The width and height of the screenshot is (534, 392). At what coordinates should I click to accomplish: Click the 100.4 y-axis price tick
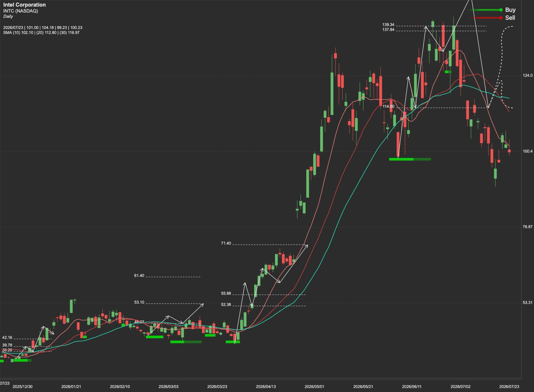pos(527,151)
